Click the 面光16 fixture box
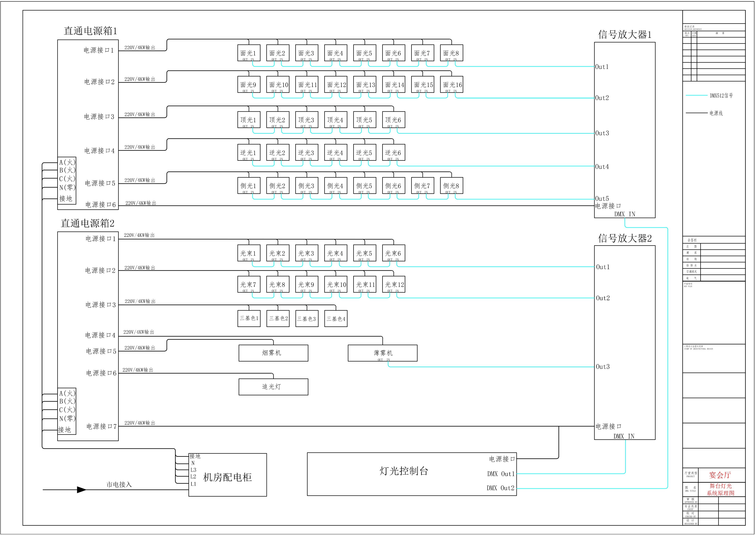The width and height of the screenshot is (756, 535). 451,84
